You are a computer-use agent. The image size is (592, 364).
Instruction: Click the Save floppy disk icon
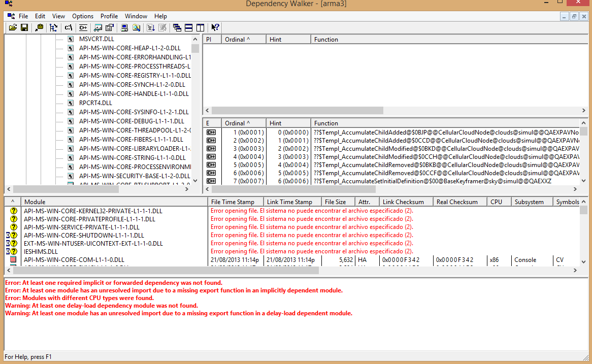pyautogui.click(x=24, y=28)
